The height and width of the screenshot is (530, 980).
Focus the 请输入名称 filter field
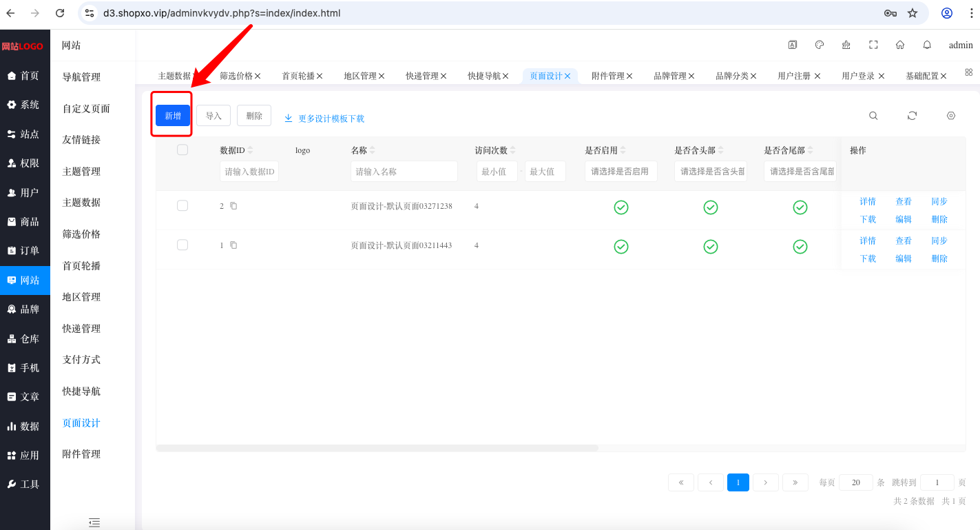pos(404,172)
